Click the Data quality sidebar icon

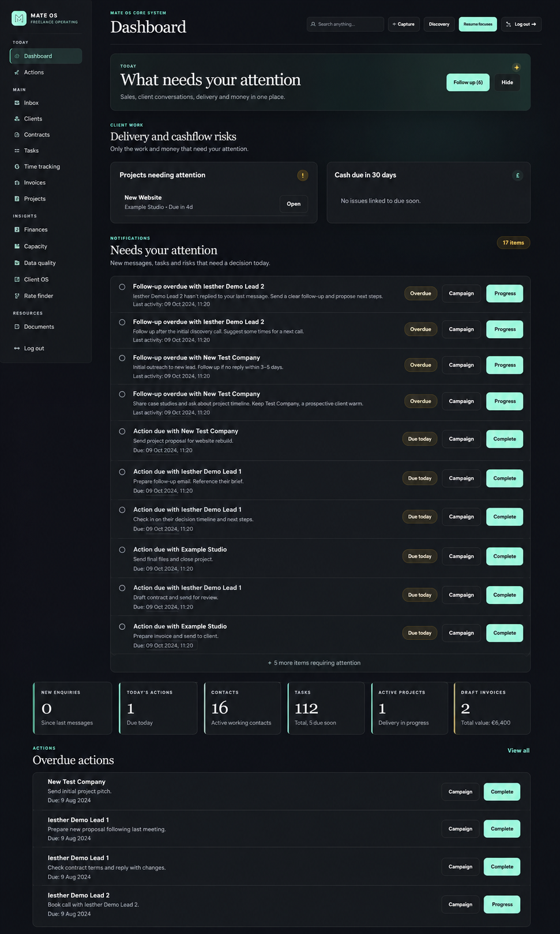pos(17,263)
